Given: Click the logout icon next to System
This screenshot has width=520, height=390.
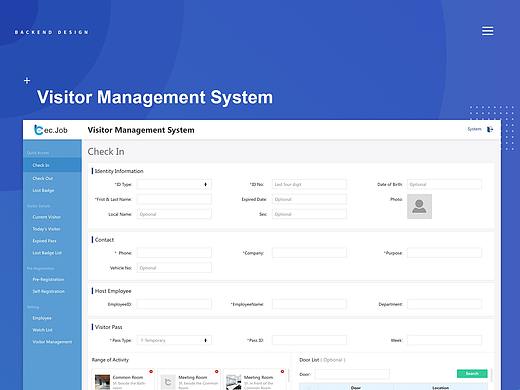Looking at the screenshot, I should click(490, 129).
